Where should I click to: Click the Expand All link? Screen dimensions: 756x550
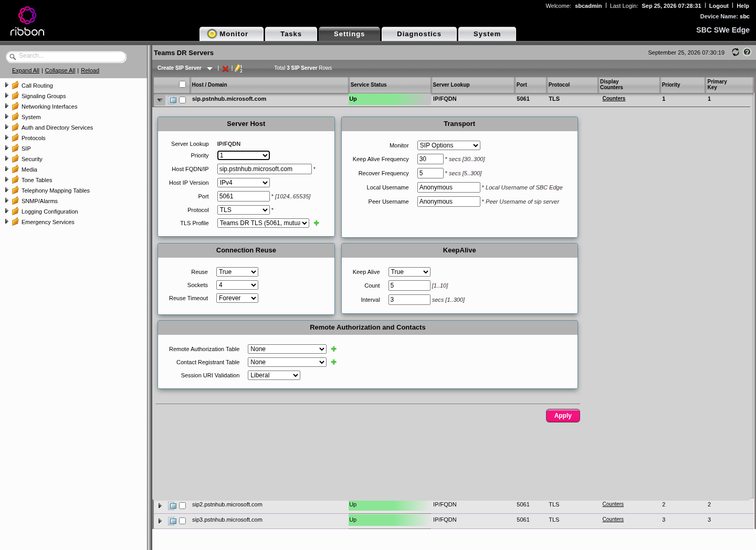click(x=26, y=70)
